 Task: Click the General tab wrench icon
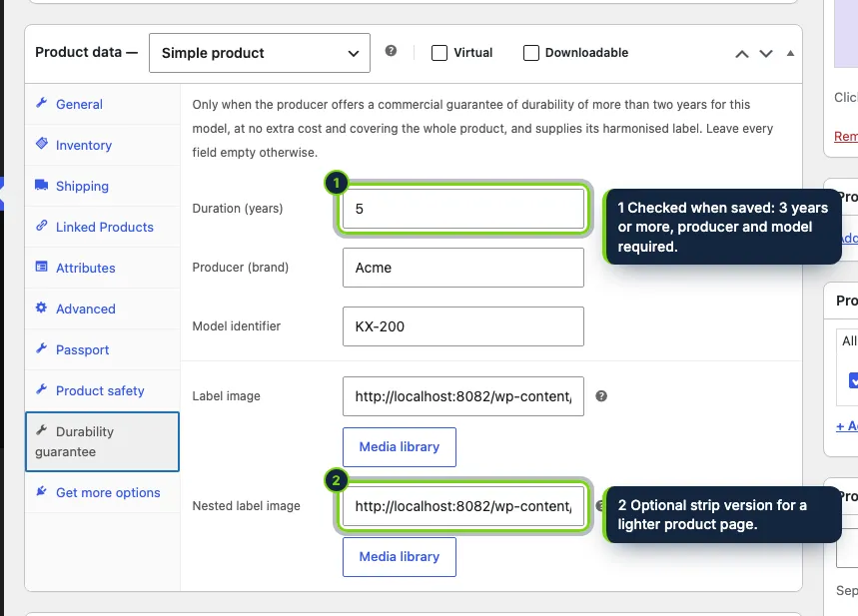pos(42,103)
